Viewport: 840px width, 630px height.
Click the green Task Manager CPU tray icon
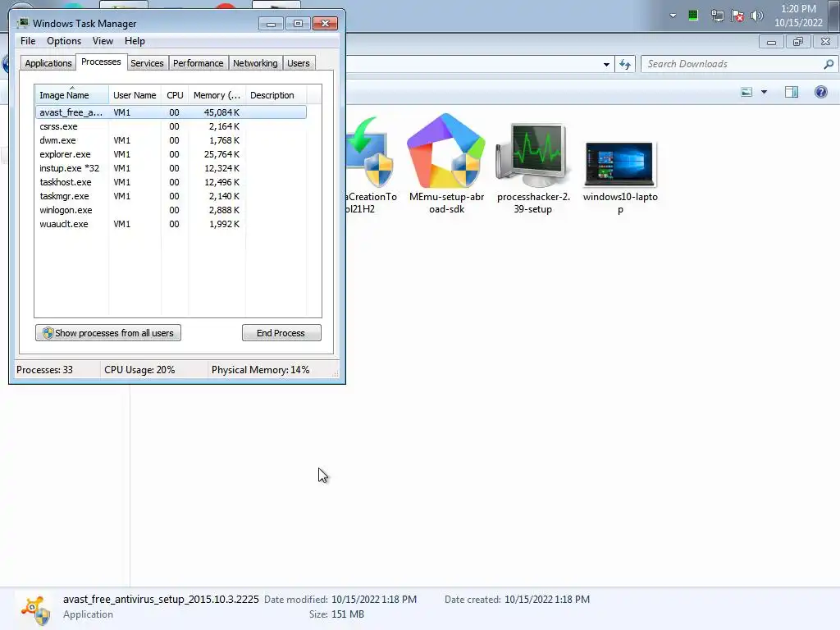[692, 15]
